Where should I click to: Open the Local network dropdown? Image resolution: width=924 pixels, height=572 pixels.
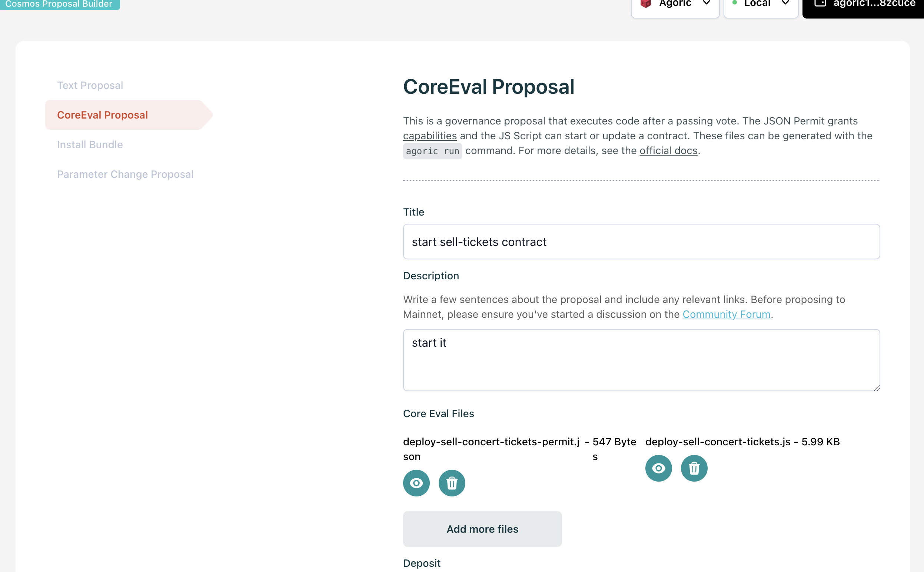(785, 4)
